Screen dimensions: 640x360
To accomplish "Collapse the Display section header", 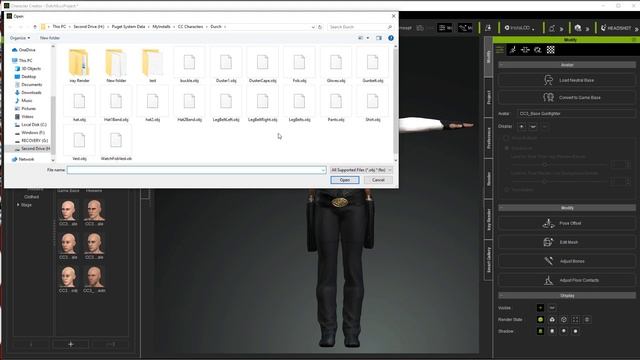I will 567,295.
